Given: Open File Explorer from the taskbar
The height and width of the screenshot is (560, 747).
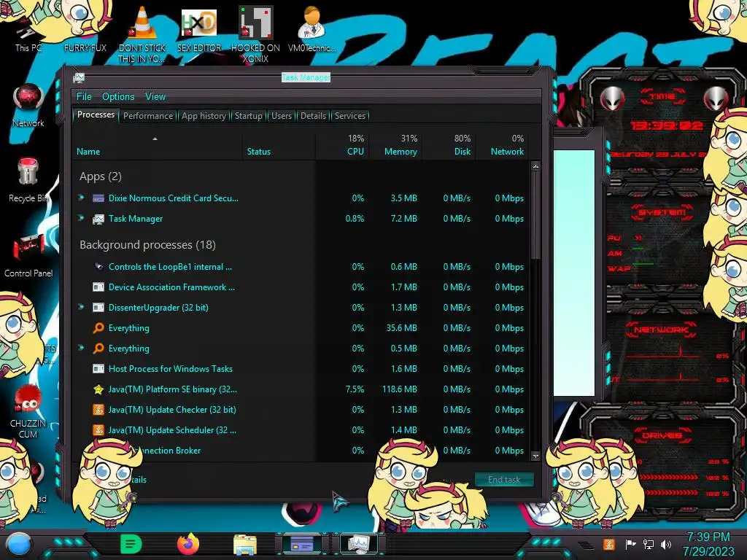Looking at the screenshot, I should click(245, 545).
